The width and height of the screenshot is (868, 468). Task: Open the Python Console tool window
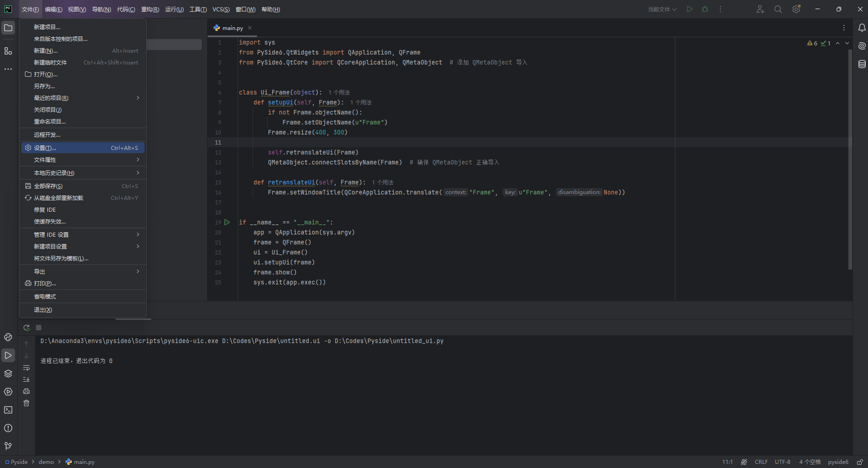(8, 337)
